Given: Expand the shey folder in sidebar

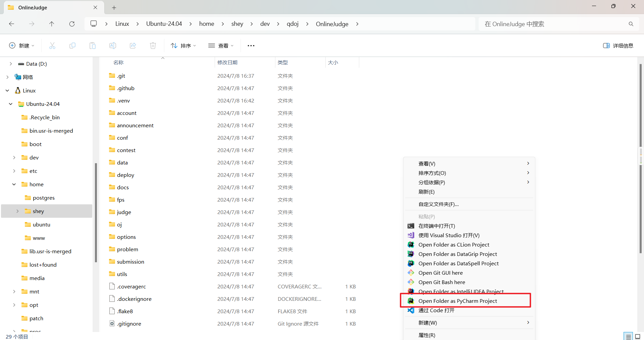Looking at the screenshot, I should [17, 211].
